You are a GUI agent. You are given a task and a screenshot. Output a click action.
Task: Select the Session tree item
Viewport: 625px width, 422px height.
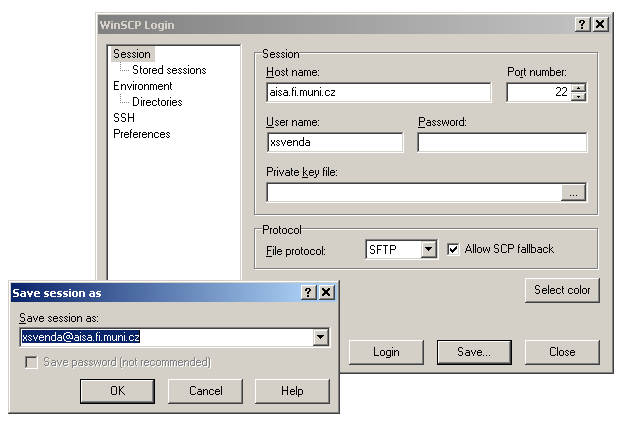(132, 54)
